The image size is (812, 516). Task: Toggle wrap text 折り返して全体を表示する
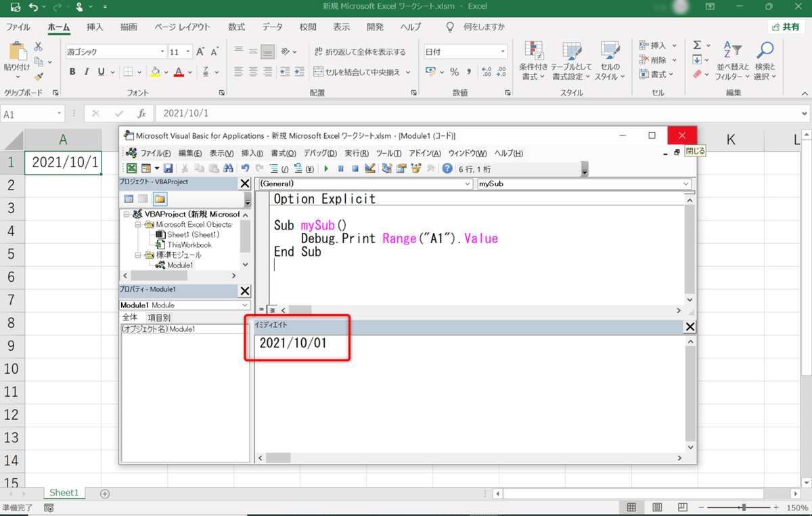(x=361, y=51)
